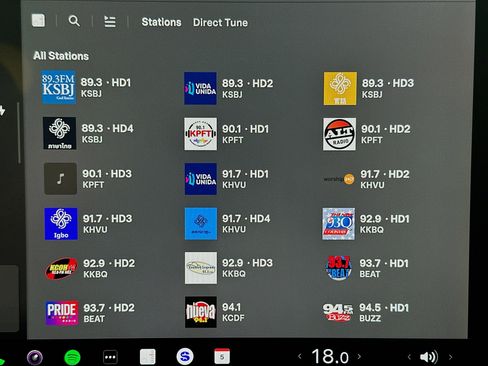
Task: Open the search magnifier icon
Action: [74, 21]
